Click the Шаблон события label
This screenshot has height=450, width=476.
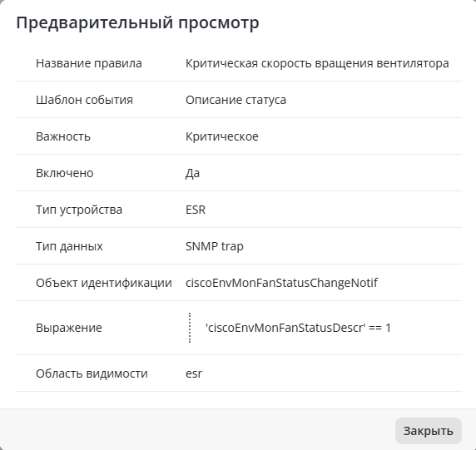(84, 100)
